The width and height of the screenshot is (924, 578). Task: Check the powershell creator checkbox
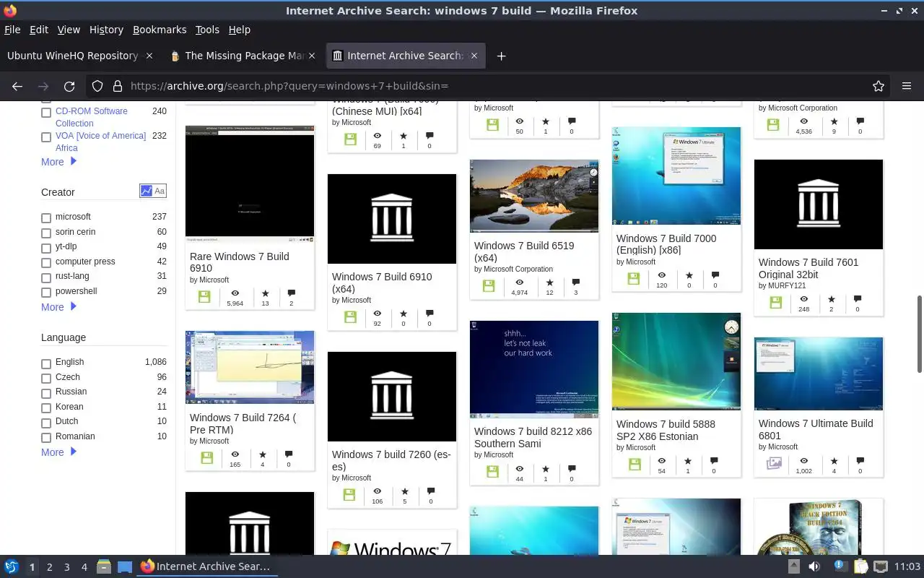click(46, 292)
